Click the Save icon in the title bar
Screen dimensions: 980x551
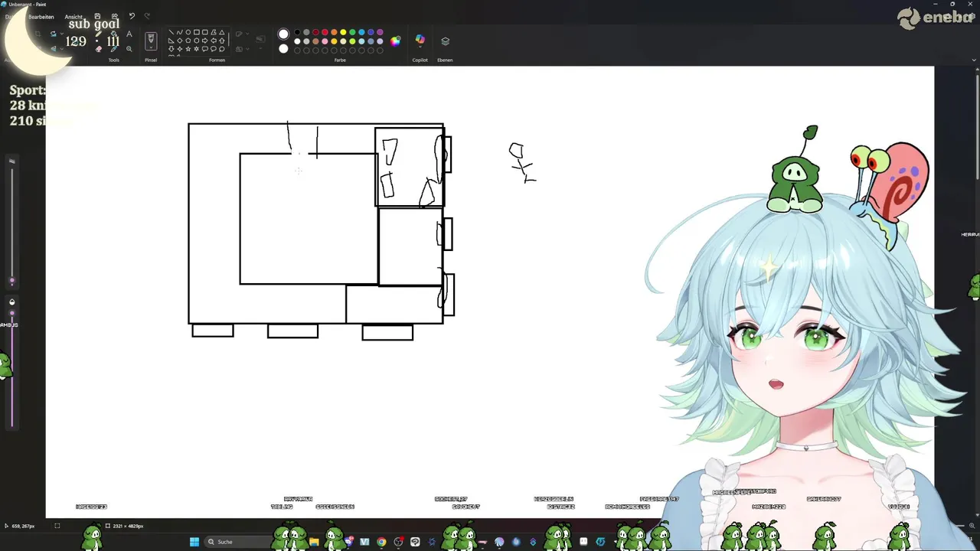(97, 16)
